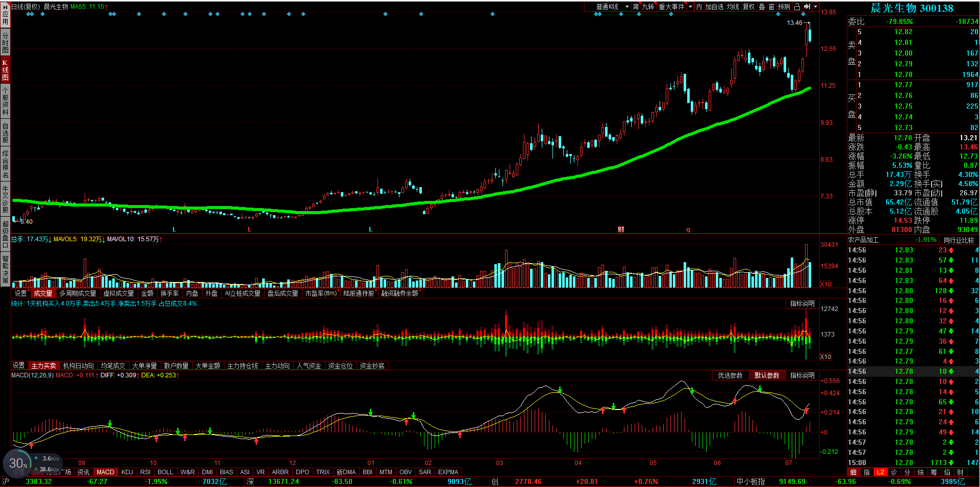Click the 同行业比较 link

click(x=959, y=240)
